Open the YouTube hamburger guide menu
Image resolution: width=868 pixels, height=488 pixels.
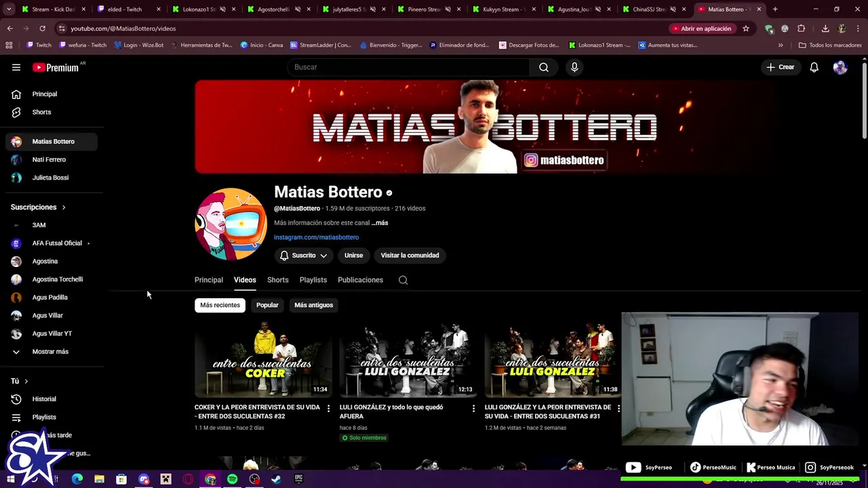[x=16, y=67]
